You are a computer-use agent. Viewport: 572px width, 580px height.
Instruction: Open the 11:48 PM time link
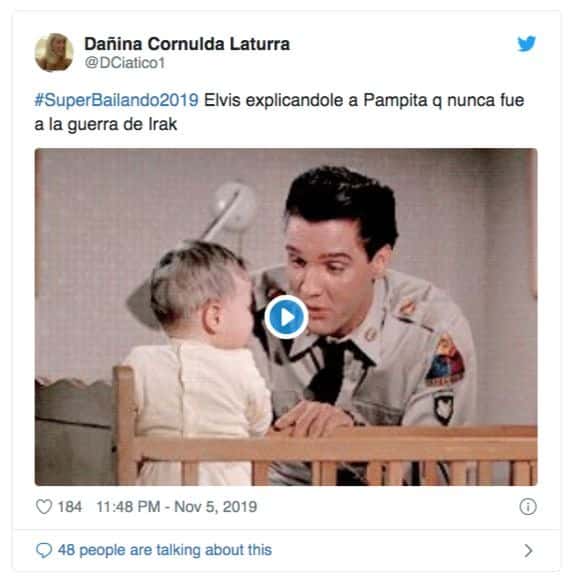click(x=128, y=506)
